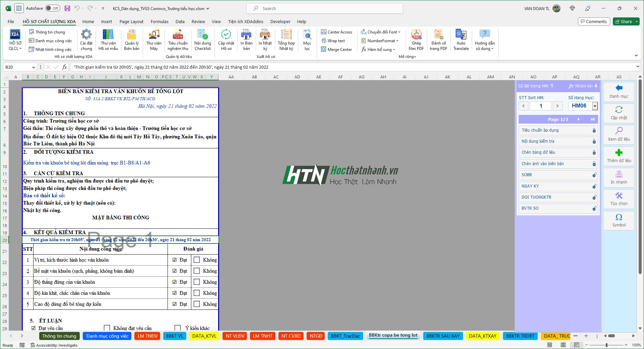Check the Không đạt yêu cầu box

click(107, 328)
